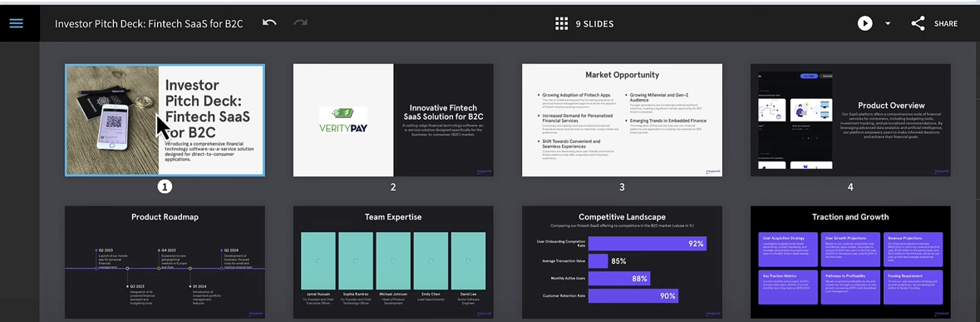
Task: Click Sophia Ramirez's photo placeholder
Action: coord(356,260)
